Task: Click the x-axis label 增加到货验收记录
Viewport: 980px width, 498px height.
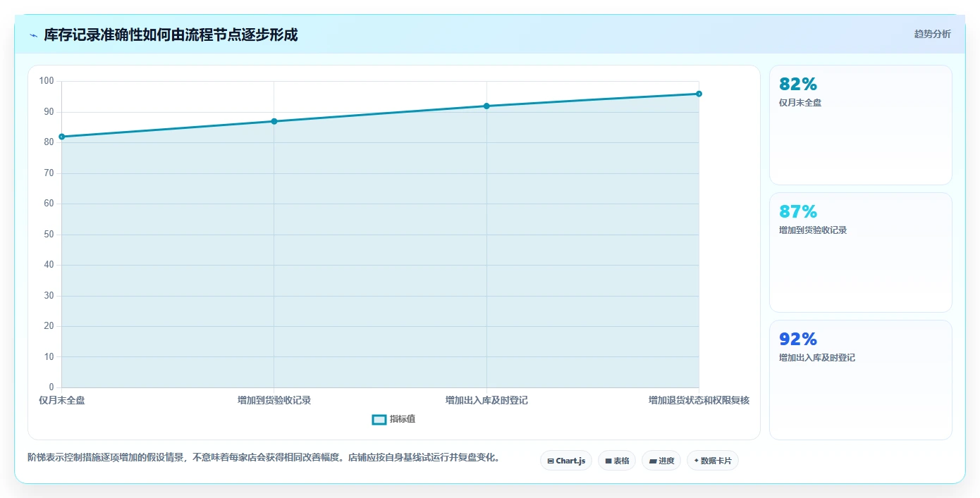Action: pos(274,400)
